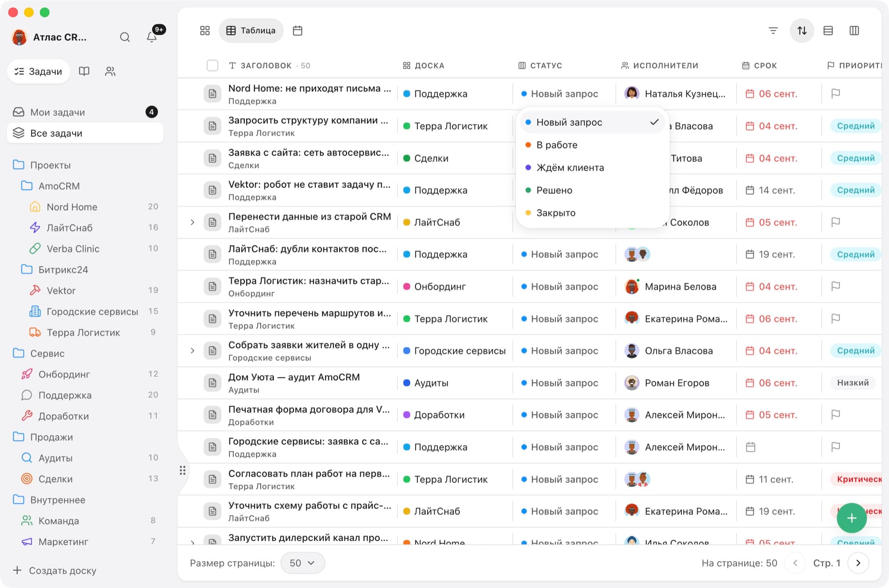Click Низкий priority tag in Дом Уюта row
This screenshot has width=889, height=588.
[853, 383]
